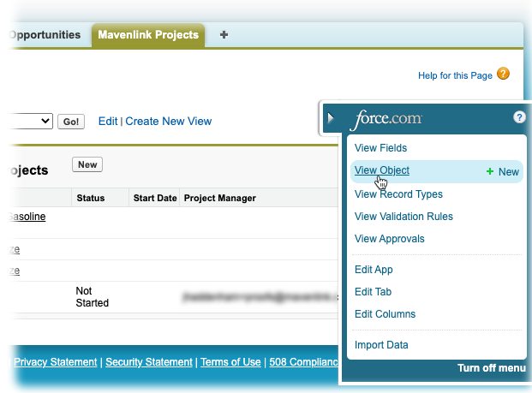The image size is (532, 393).
Task: Click the New project button
Action: (87, 164)
